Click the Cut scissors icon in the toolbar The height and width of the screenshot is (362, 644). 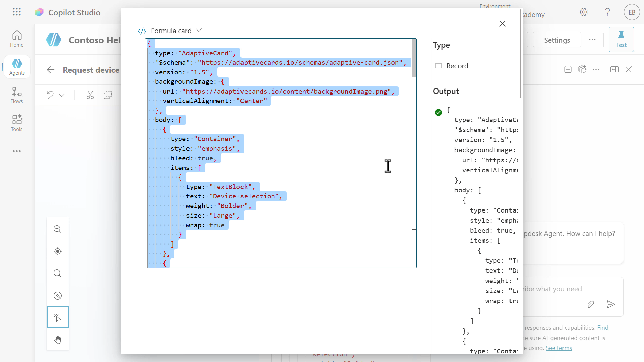point(90,95)
